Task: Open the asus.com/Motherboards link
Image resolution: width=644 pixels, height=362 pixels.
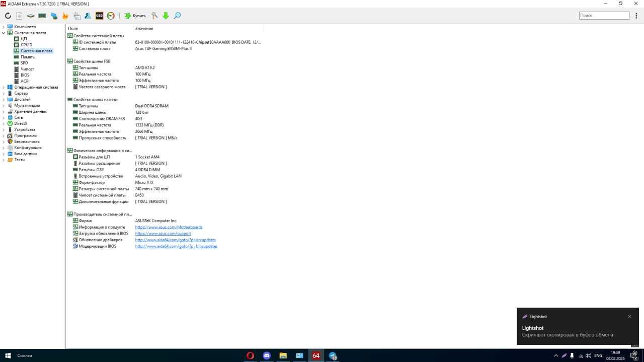Action: tap(169, 227)
